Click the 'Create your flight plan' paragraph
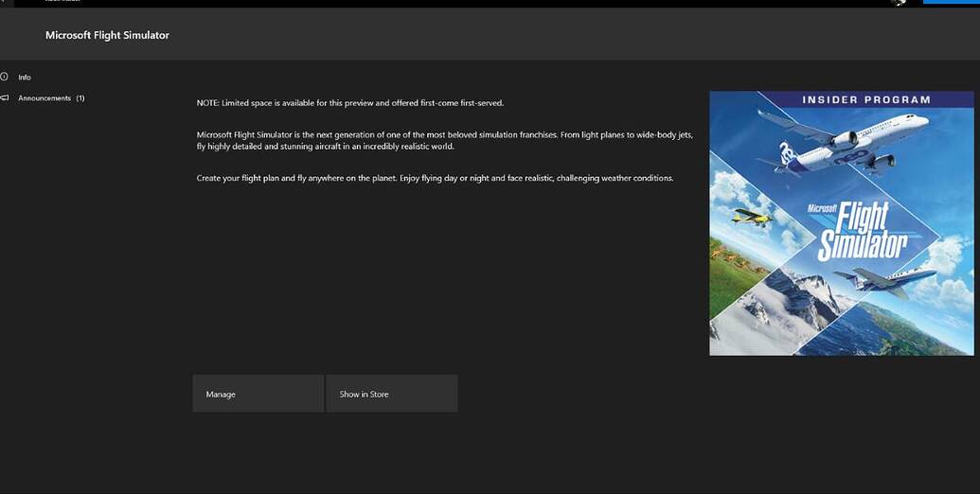The width and height of the screenshot is (980, 494). click(x=435, y=178)
